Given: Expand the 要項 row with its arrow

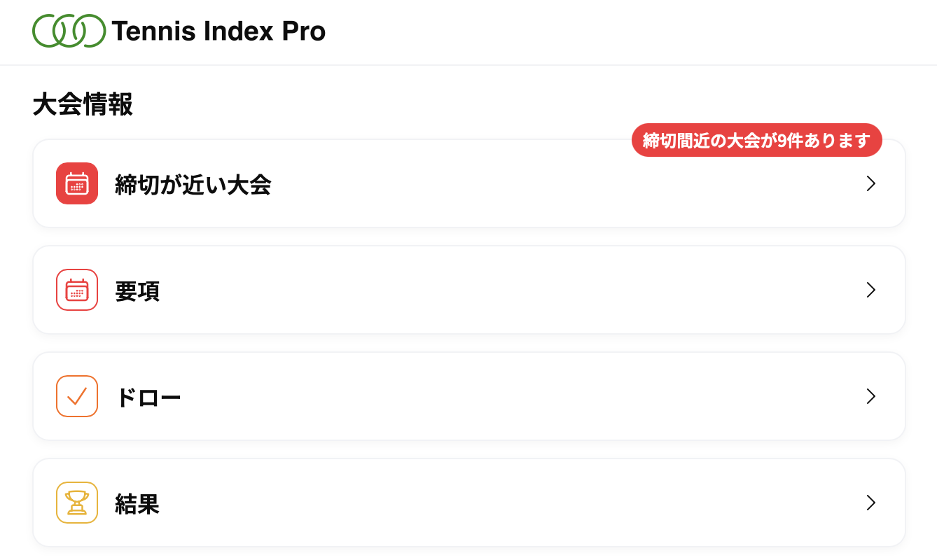Looking at the screenshot, I should [x=870, y=290].
